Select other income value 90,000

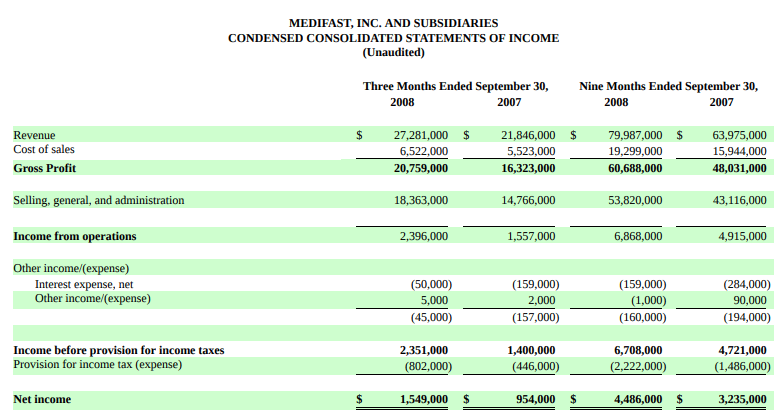coord(750,300)
